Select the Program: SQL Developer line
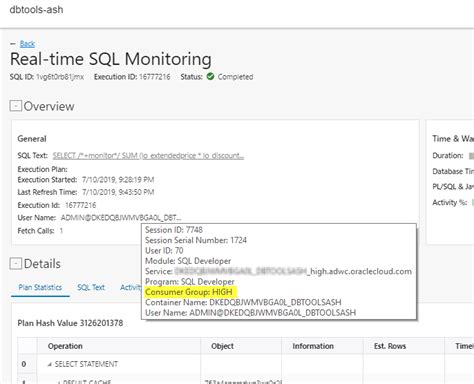This screenshot has height=384, width=474. pyautogui.click(x=190, y=282)
